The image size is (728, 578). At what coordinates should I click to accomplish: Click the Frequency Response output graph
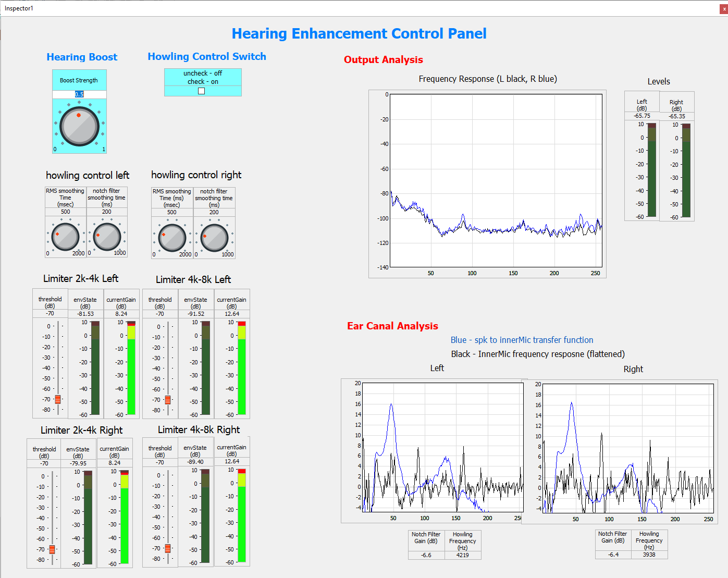click(x=496, y=180)
